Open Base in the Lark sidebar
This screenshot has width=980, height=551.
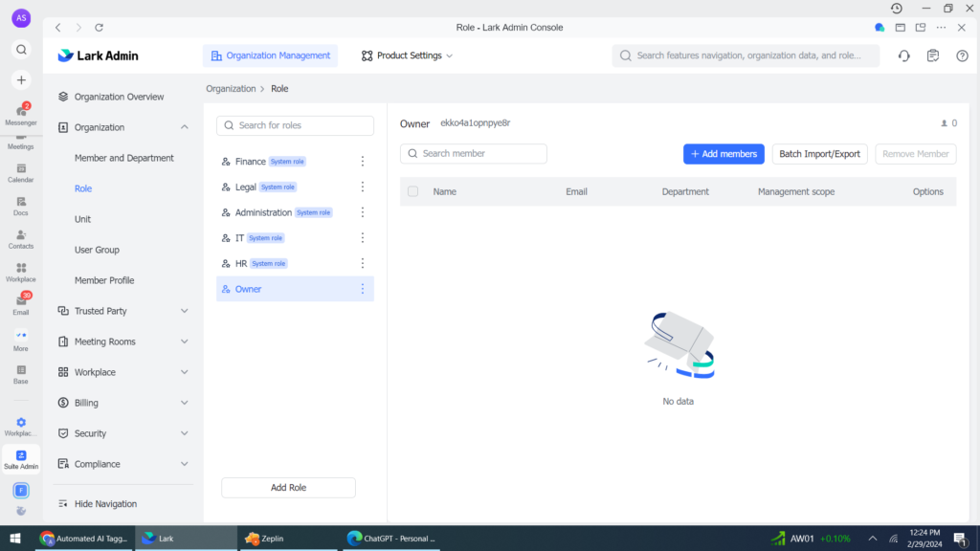tap(21, 375)
